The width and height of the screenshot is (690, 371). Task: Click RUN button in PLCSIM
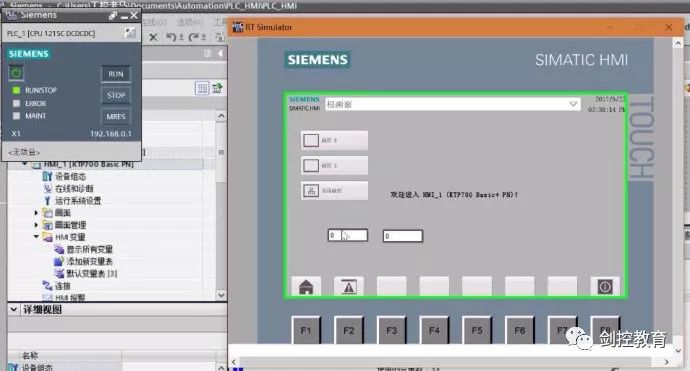[x=116, y=74]
